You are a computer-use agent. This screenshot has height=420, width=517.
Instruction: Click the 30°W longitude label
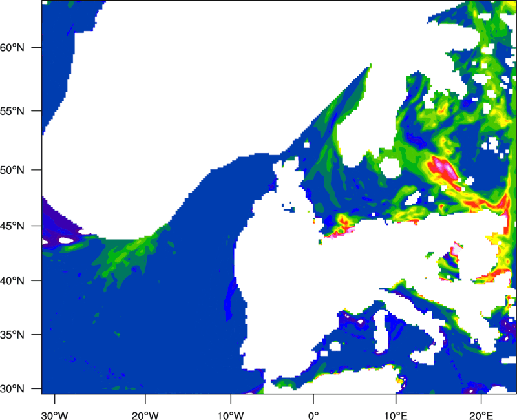pos(55,415)
